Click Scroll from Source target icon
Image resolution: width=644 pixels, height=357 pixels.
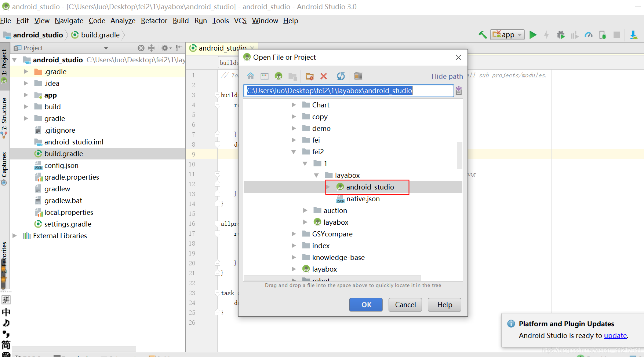coord(141,48)
